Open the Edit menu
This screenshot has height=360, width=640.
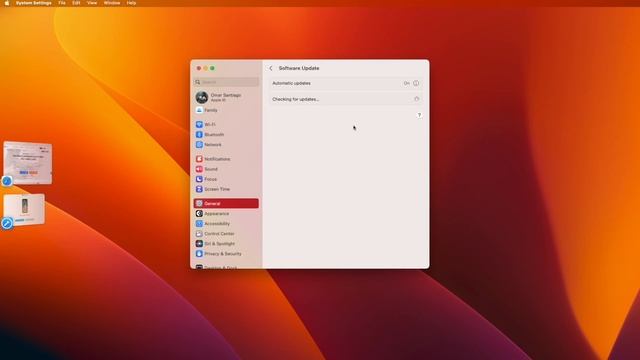(76, 3)
